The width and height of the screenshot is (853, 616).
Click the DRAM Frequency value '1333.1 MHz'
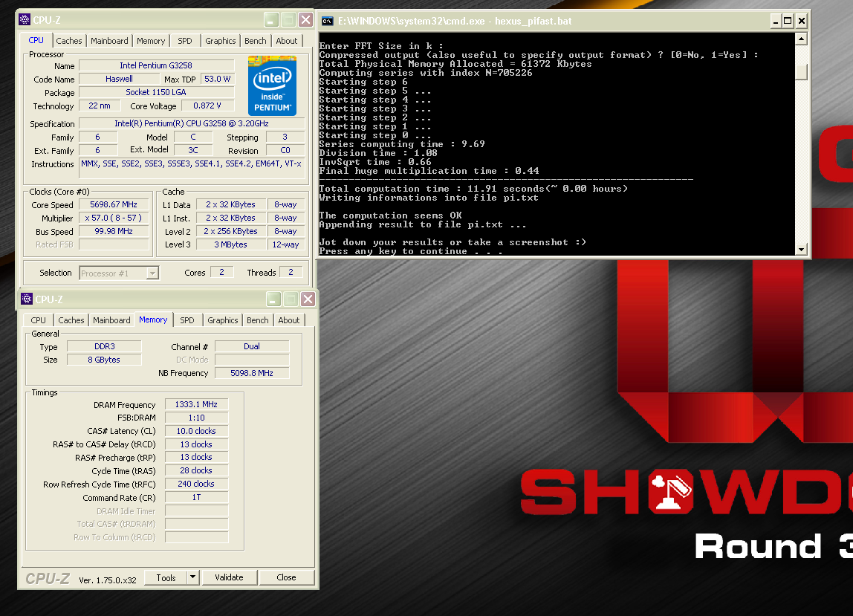[x=196, y=404]
